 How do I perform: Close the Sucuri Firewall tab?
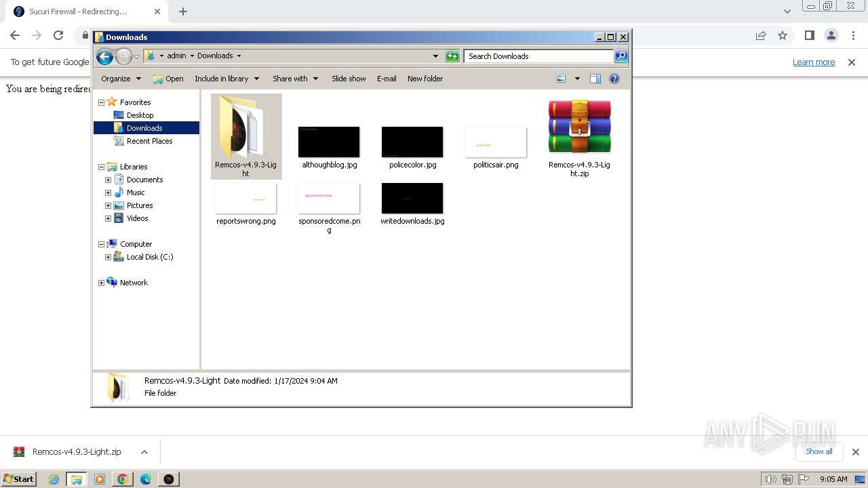(157, 12)
